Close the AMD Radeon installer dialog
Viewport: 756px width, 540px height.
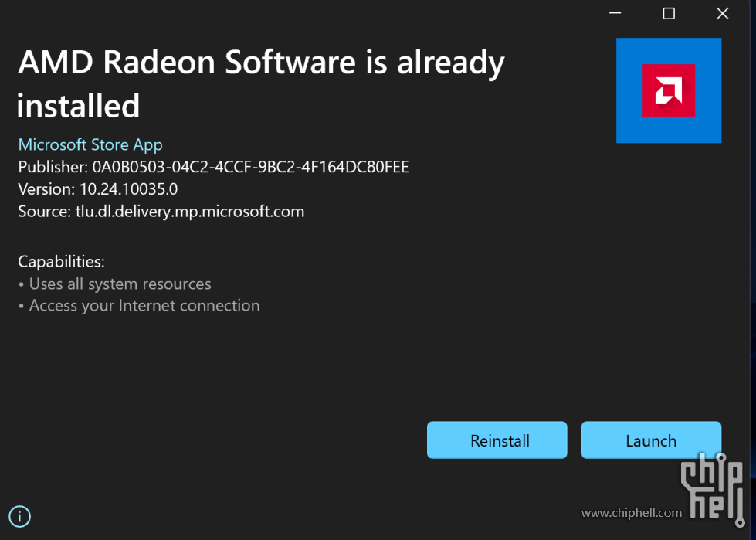[x=722, y=13]
